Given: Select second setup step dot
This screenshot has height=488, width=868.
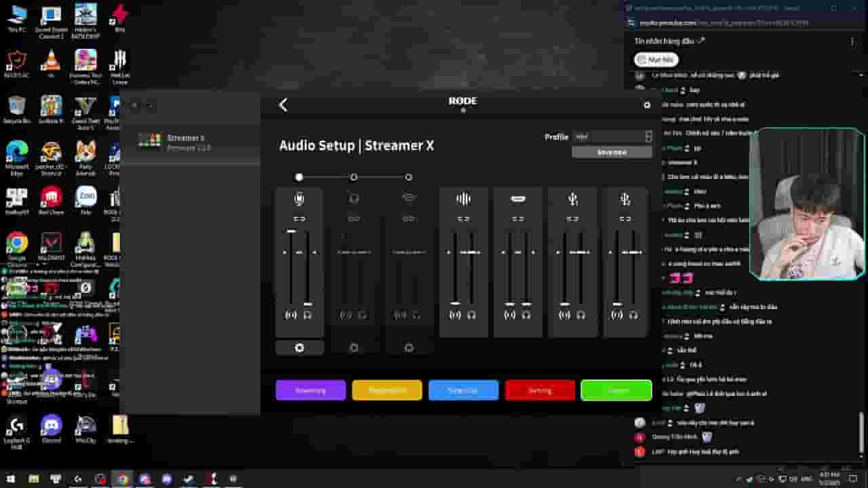Looking at the screenshot, I should [353, 177].
